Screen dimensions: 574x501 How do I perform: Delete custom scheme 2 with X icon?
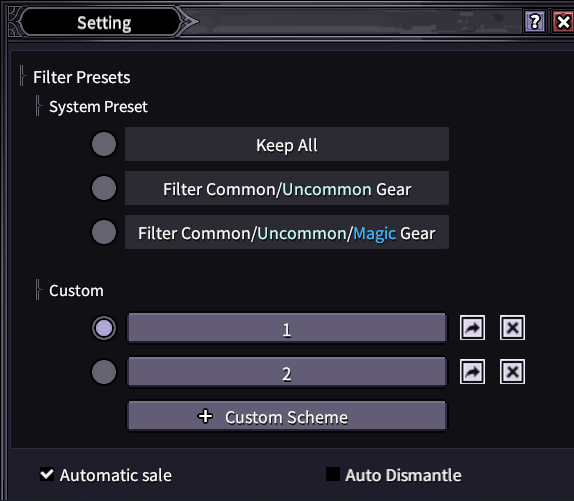(x=512, y=372)
